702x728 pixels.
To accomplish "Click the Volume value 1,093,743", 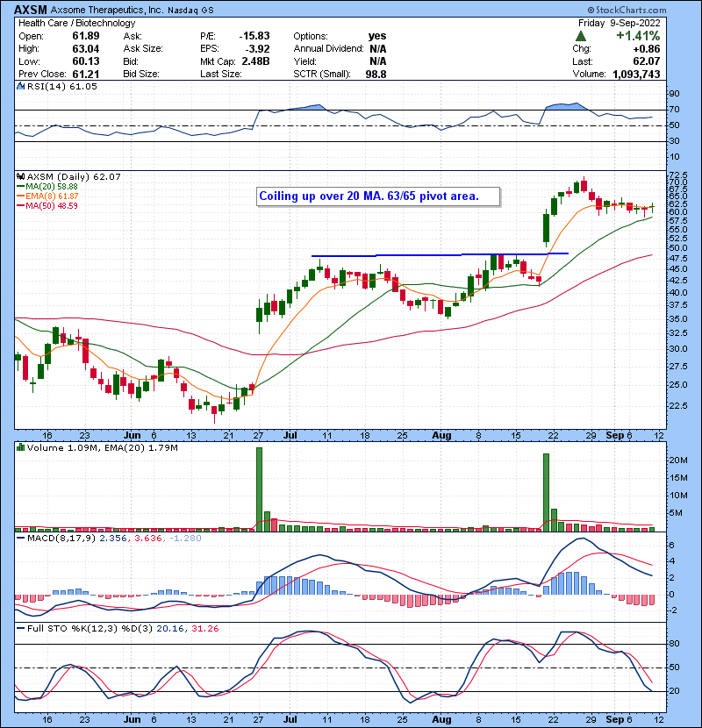I will point(636,74).
